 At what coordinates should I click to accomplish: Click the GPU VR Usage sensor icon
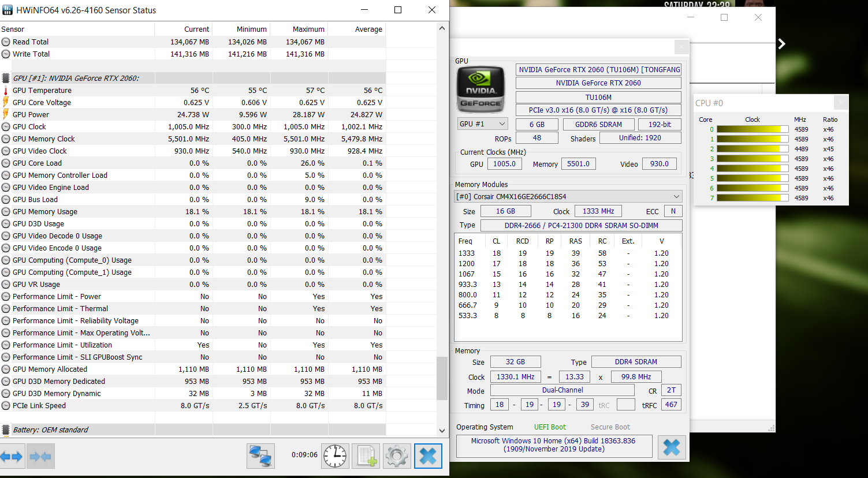tap(6, 285)
